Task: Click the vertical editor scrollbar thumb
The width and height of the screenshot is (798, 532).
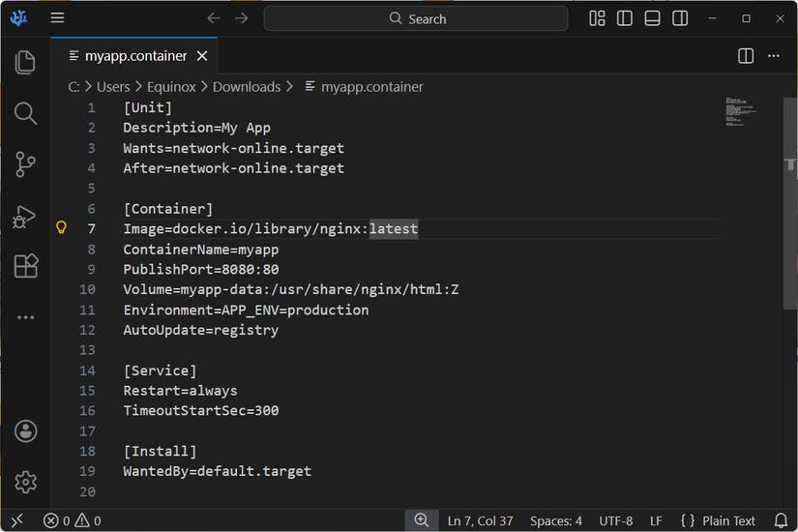Action: click(x=790, y=203)
